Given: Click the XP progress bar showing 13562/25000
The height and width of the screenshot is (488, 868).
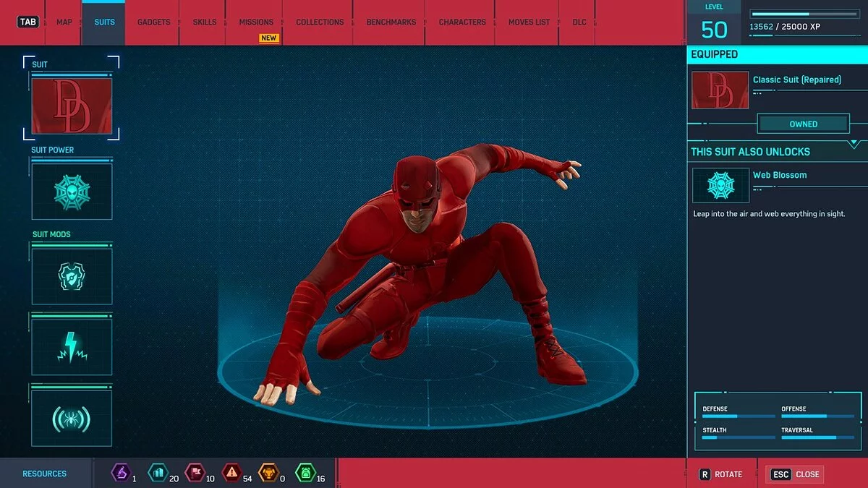Looking at the screenshot, I should point(803,12).
